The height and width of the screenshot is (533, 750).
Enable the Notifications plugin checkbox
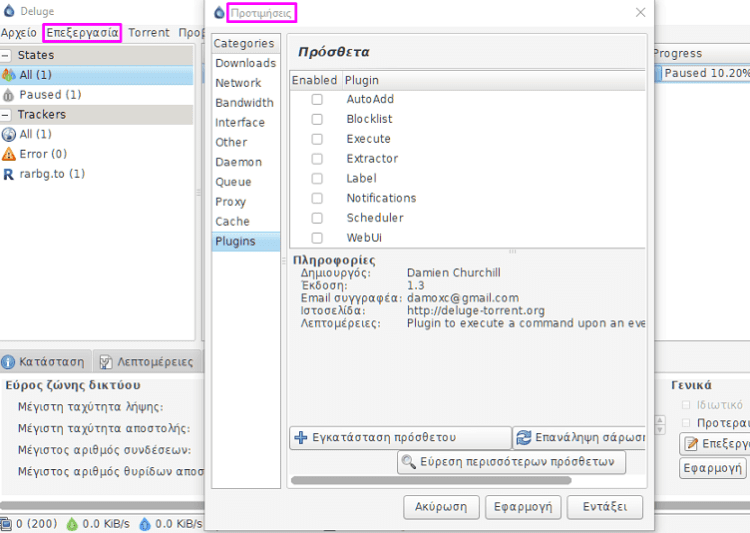(x=317, y=198)
